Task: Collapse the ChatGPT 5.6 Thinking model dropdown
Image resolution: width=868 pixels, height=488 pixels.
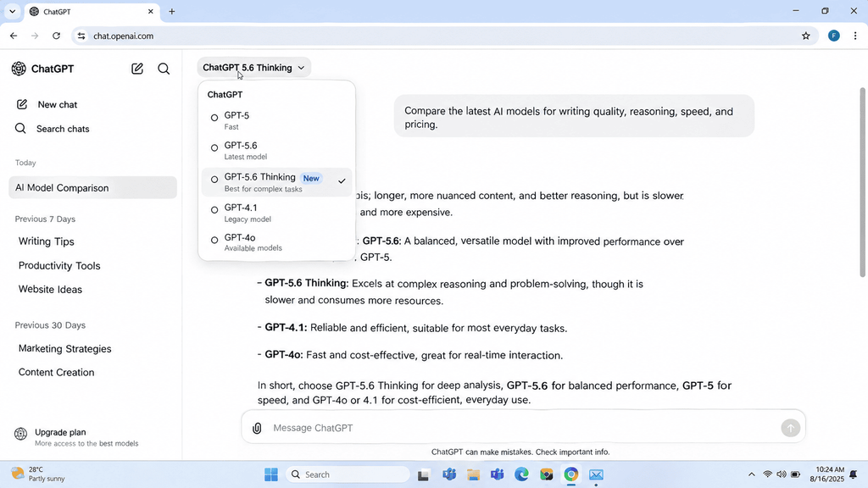Action: [x=253, y=68]
